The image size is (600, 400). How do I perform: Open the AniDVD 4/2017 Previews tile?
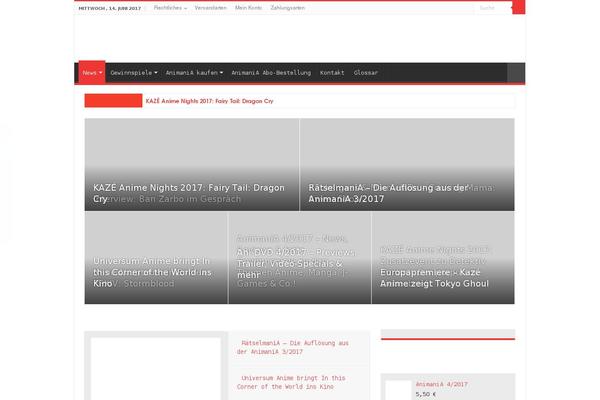pyautogui.click(x=300, y=258)
